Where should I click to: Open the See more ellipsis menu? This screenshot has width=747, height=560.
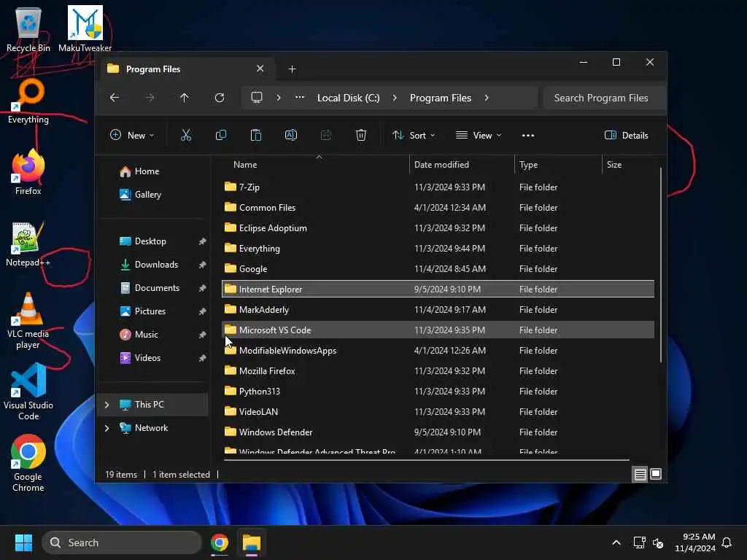[528, 135]
